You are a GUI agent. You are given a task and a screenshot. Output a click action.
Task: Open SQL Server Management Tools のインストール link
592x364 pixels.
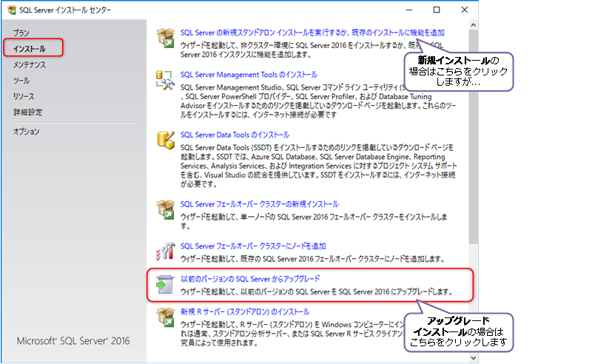249,75
